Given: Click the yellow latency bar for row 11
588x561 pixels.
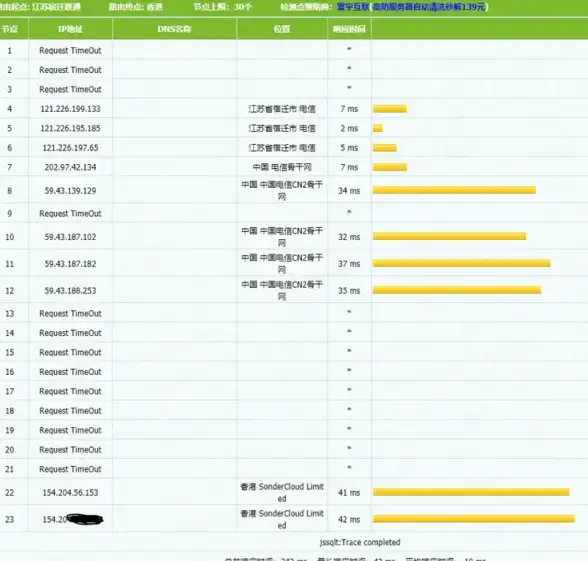Looking at the screenshot, I should click(462, 263).
